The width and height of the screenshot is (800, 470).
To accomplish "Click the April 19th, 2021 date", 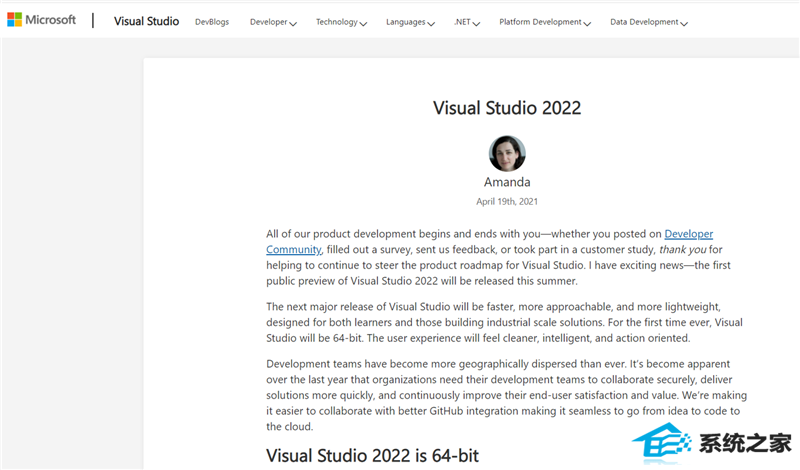I will click(x=507, y=202).
